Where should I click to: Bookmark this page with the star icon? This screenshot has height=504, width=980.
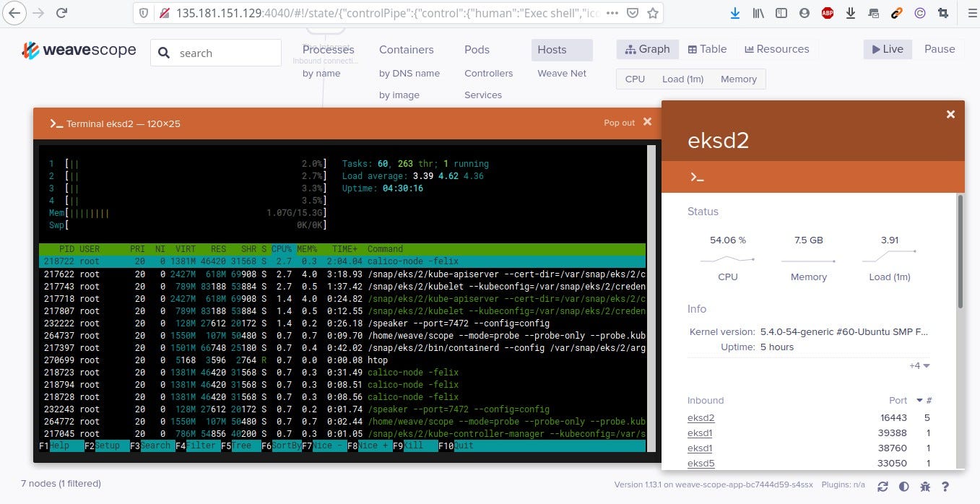point(652,13)
